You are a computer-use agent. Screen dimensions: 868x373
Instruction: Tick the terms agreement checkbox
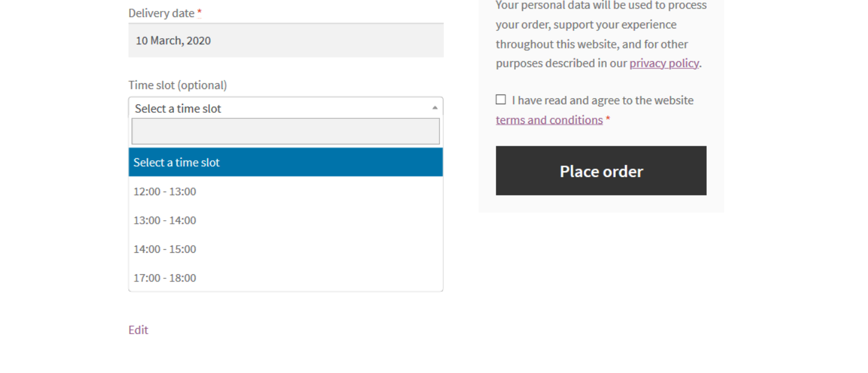(501, 99)
